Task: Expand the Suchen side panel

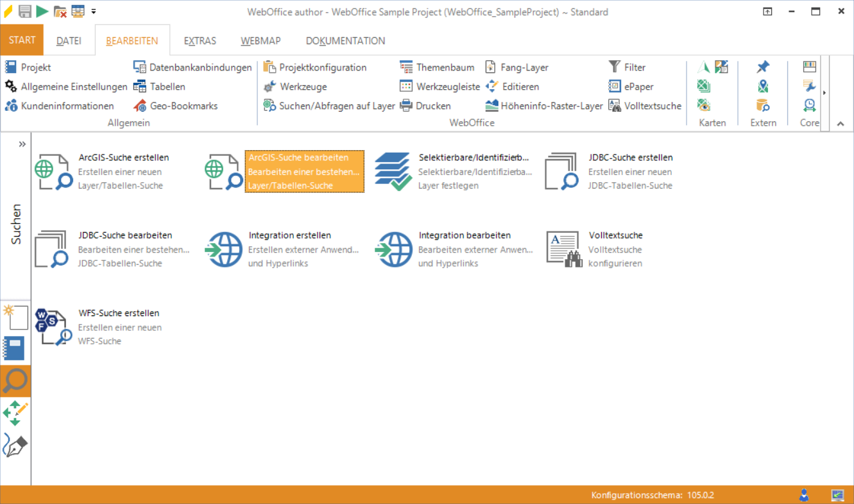Action: pos(22,144)
